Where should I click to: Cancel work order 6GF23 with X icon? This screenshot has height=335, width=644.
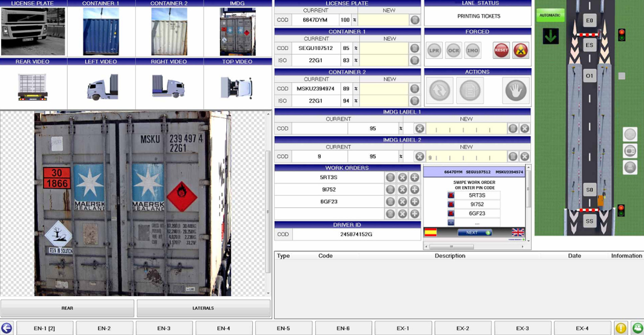[x=402, y=202]
